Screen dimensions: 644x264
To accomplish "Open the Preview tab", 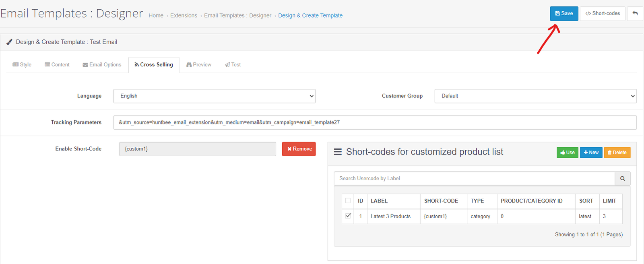I will [199, 65].
